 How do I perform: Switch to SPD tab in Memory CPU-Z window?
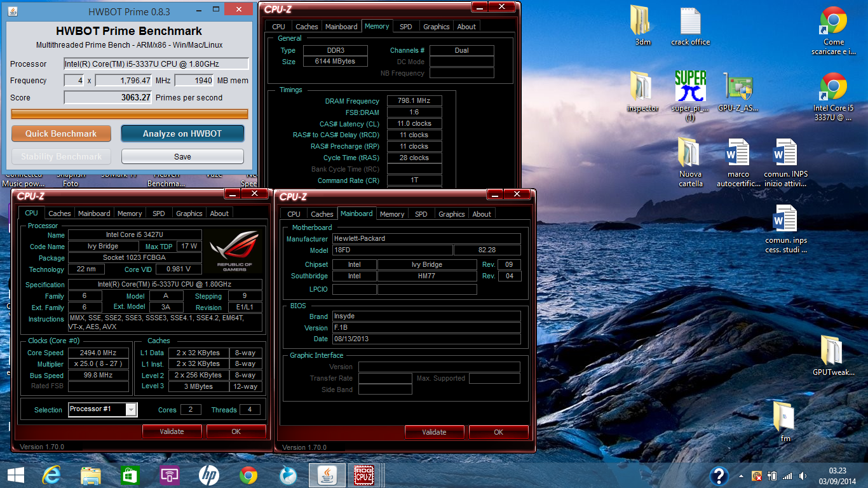tap(406, 27)
